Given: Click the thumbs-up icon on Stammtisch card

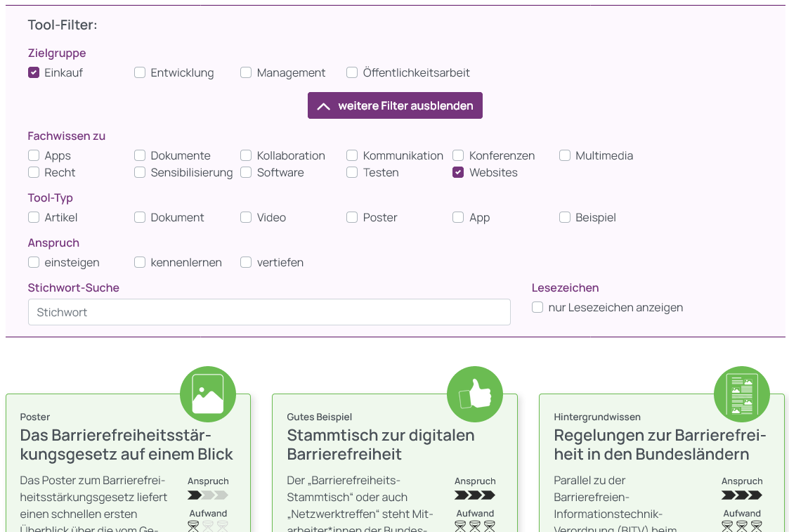Looking at the screenshot, I should [x=474, y=394].
